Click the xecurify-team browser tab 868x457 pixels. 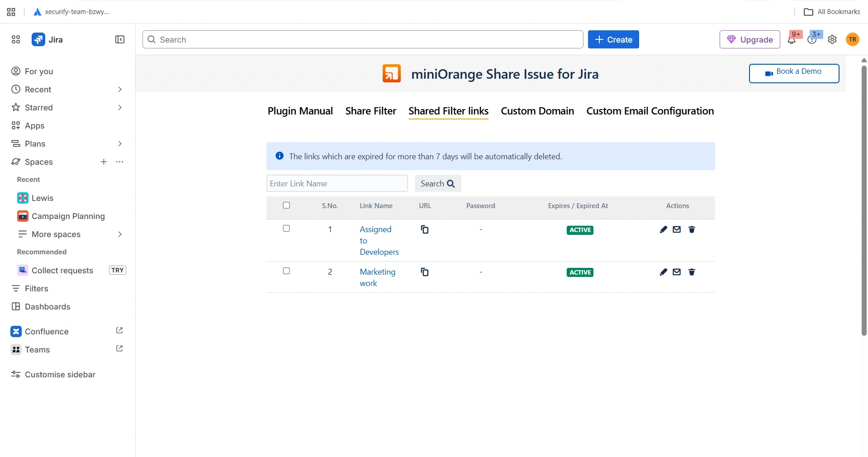[x=71, y=12]
